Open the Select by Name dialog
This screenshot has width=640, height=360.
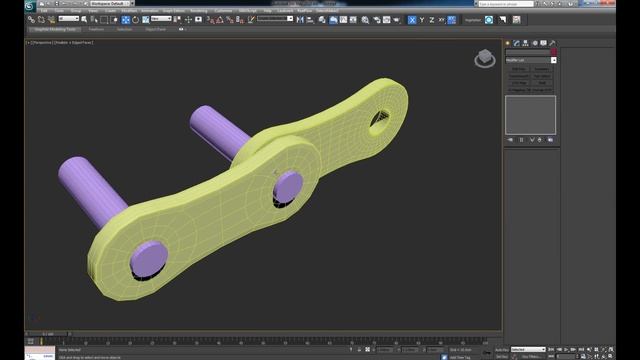(x=94, y=20)
